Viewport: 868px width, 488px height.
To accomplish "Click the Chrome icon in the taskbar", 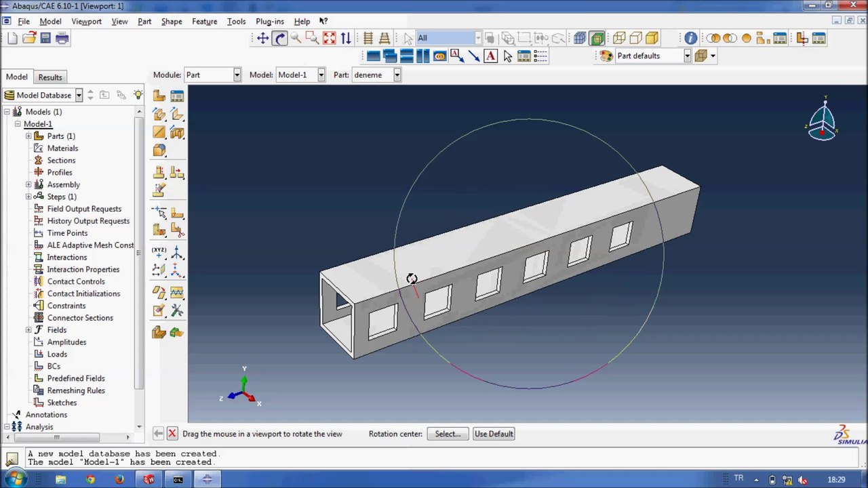I will tap(90, 480).
